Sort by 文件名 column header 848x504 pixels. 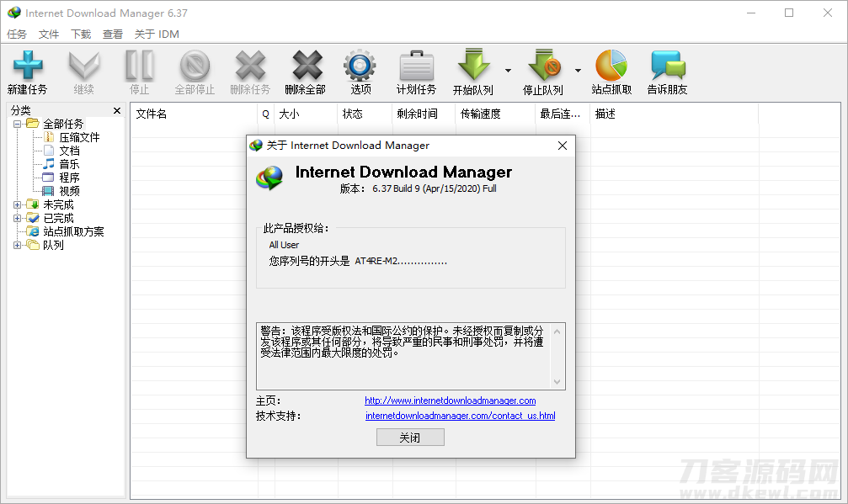tap(194, 114)
